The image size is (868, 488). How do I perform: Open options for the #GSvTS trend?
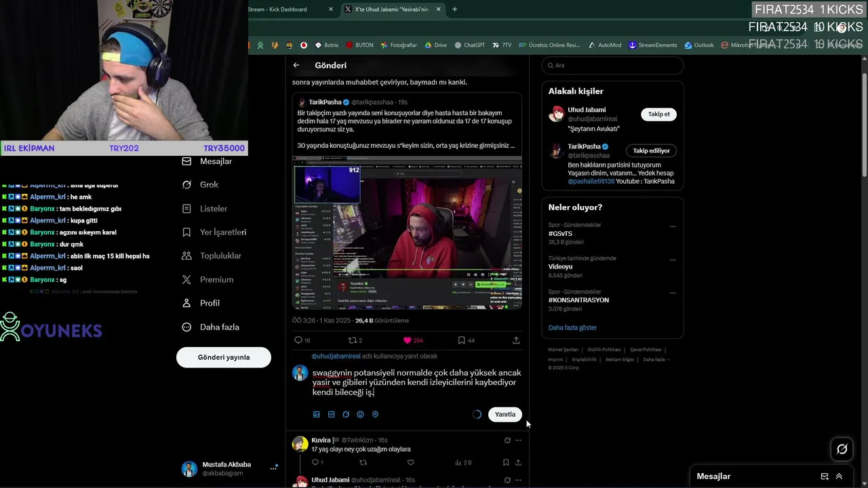(x=673, y=226)
